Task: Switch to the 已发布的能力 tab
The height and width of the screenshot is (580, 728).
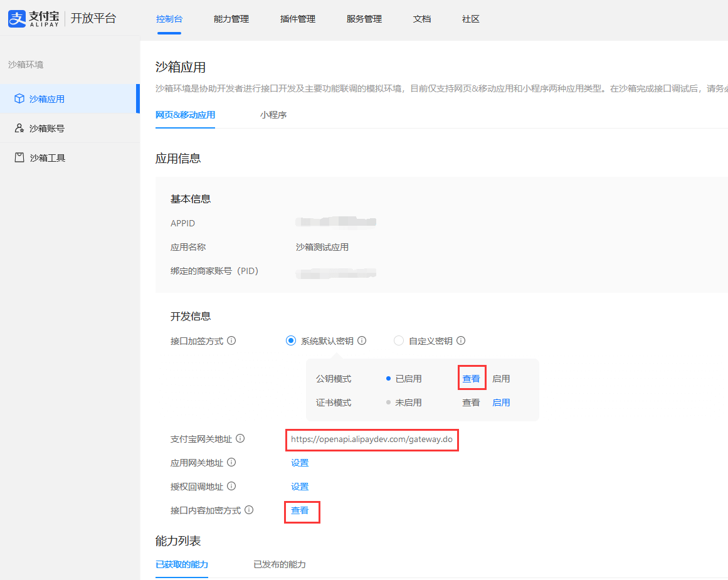Action: point(280,564)
